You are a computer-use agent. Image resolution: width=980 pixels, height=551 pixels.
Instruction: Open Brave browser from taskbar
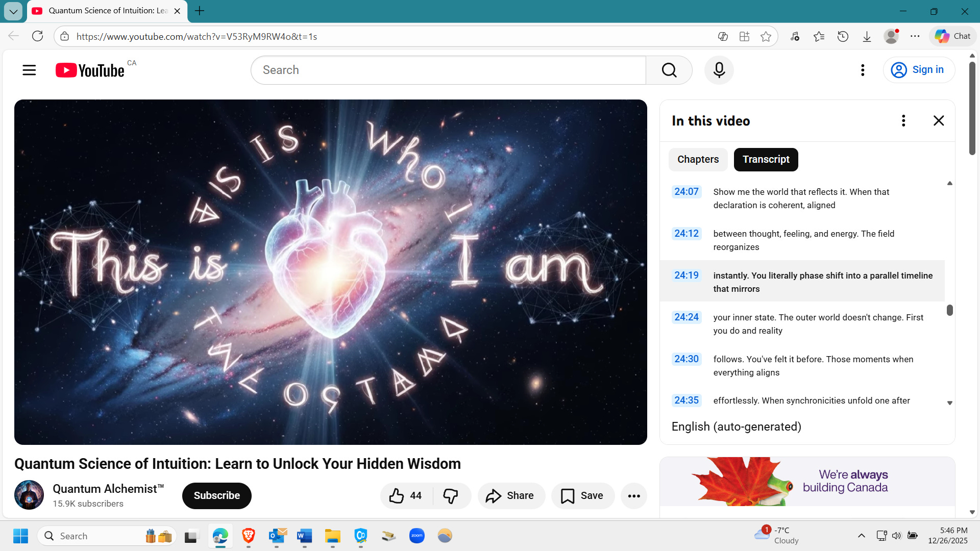coord(249,536)
